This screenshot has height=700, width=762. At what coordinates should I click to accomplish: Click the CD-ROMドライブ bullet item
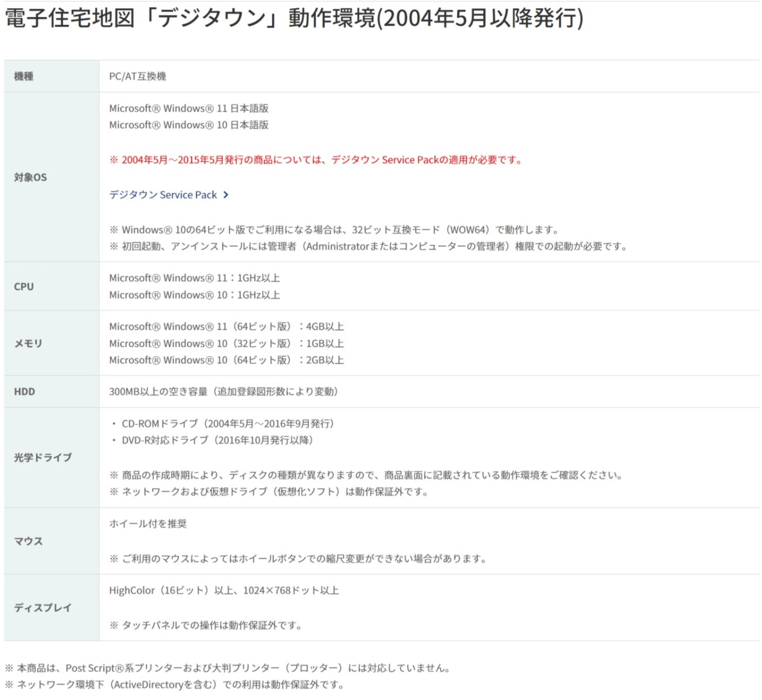[223, 424]
